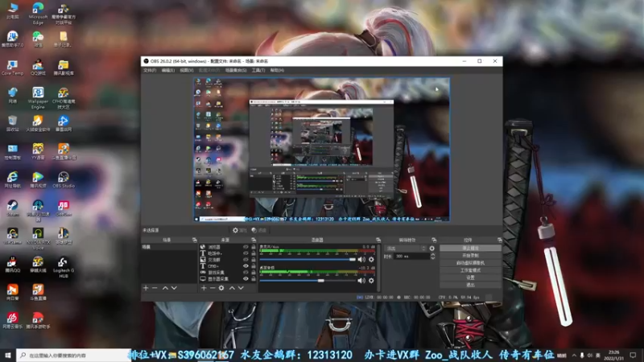
Task: Open the 工具(T) menu
Action: pos(258,71)
